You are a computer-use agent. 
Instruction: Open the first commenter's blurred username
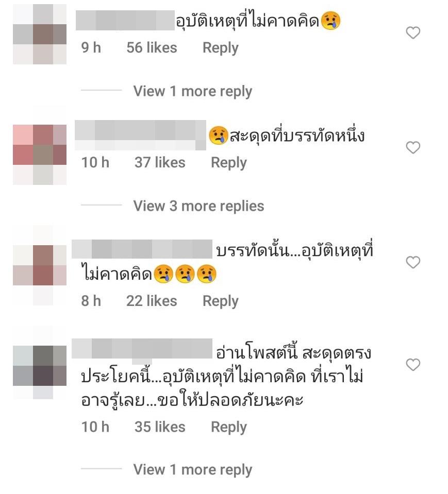[x=125, y=21]
